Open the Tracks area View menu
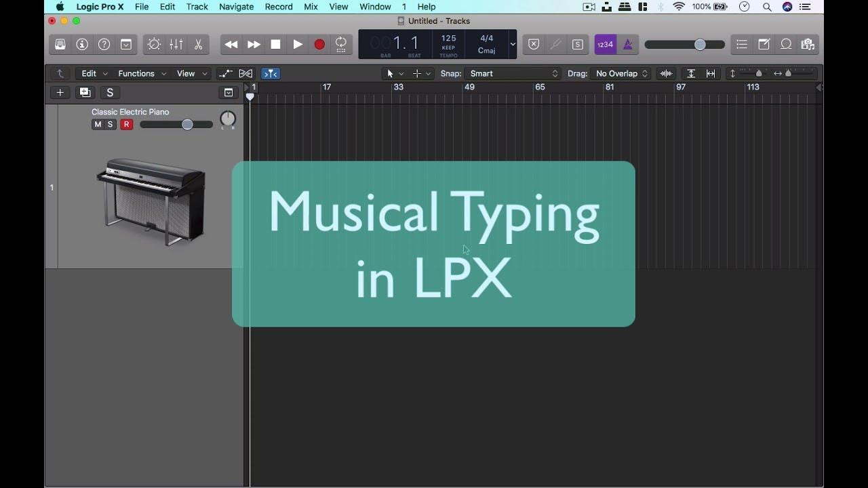The image size is (868, 488). click(191, 73)
